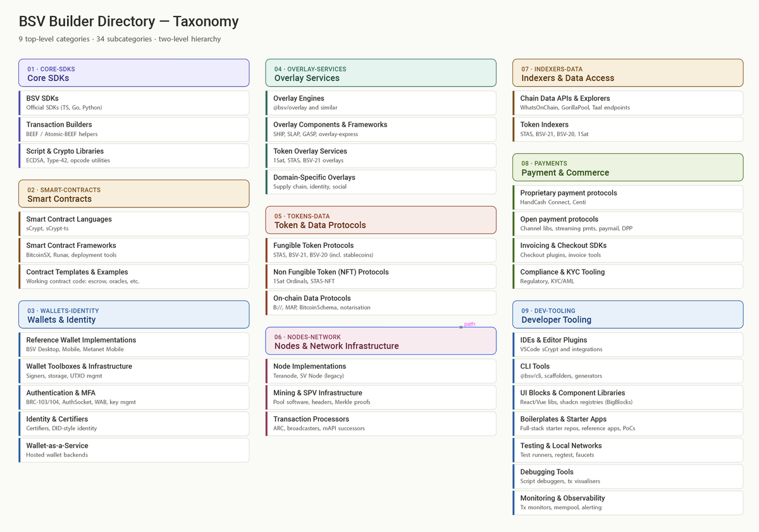
Task: Select the Overlay Engines card
Action: tap(381, 103)
